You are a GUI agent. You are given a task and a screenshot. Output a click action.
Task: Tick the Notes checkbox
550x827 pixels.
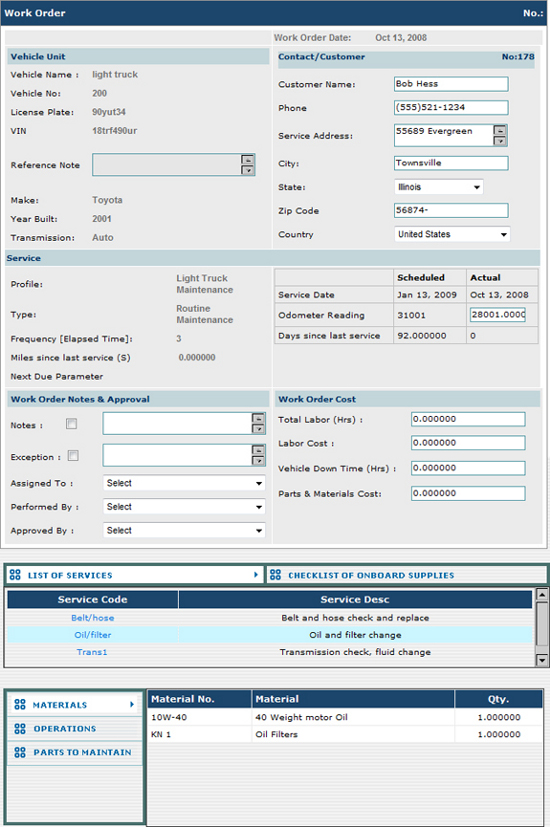(72, 424)
